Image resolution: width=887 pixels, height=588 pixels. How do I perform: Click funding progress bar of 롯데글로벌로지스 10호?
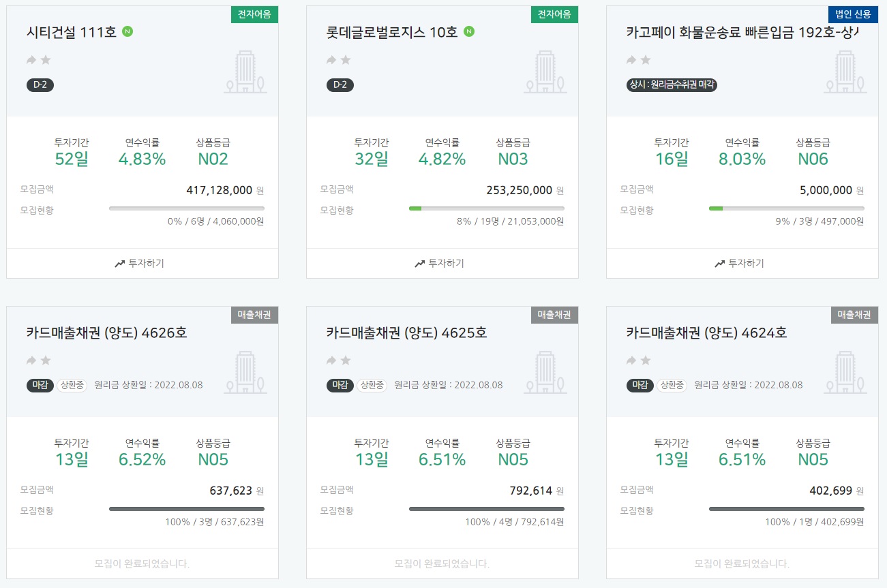487,208
